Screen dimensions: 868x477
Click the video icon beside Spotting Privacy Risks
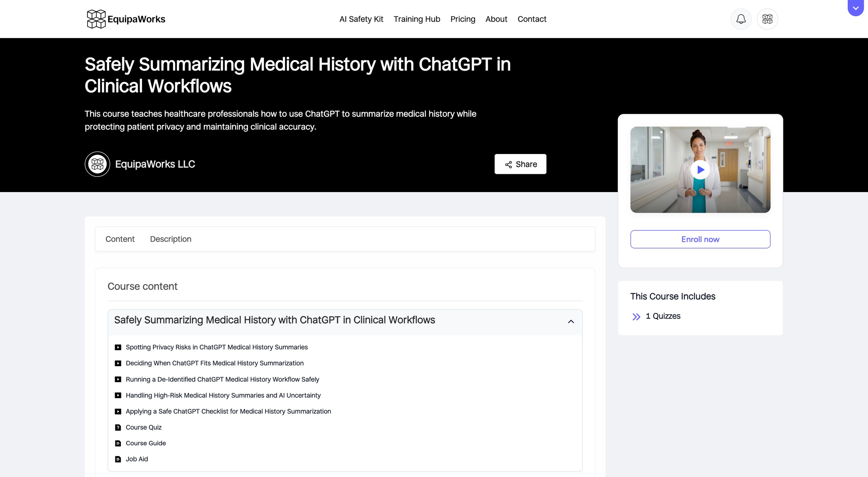(x=118, y=347)
